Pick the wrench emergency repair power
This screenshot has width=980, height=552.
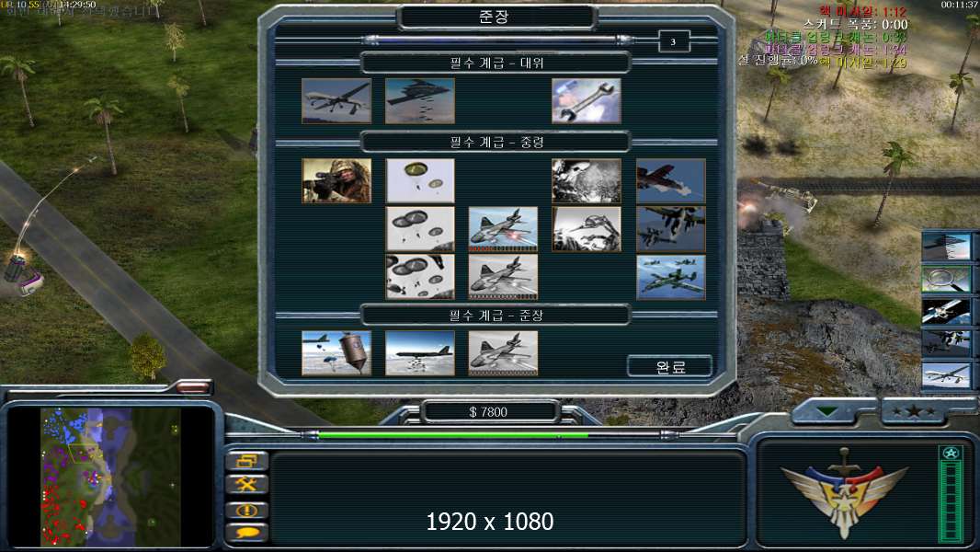click(x=587, y=100)
